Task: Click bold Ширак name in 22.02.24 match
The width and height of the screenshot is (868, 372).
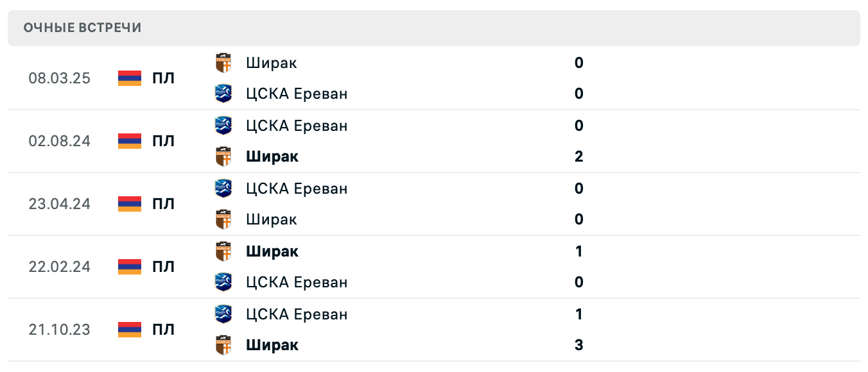Action: 272,251
